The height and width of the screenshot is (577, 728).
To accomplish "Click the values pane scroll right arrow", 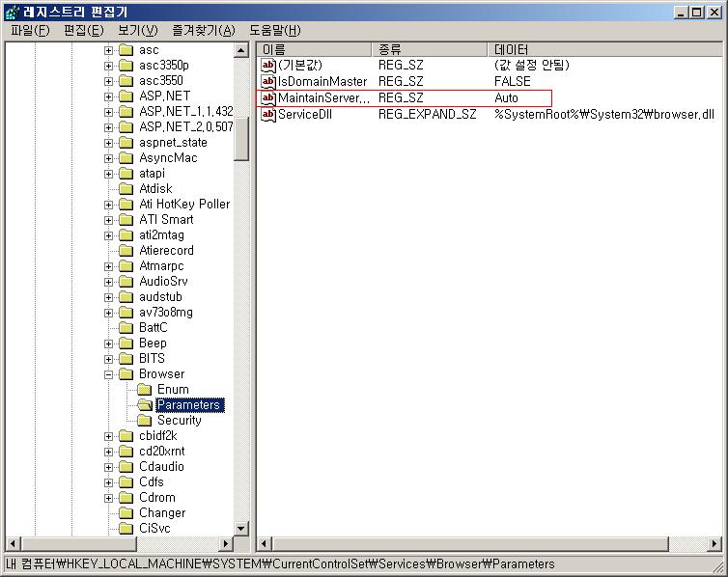I will coord(714,543).
